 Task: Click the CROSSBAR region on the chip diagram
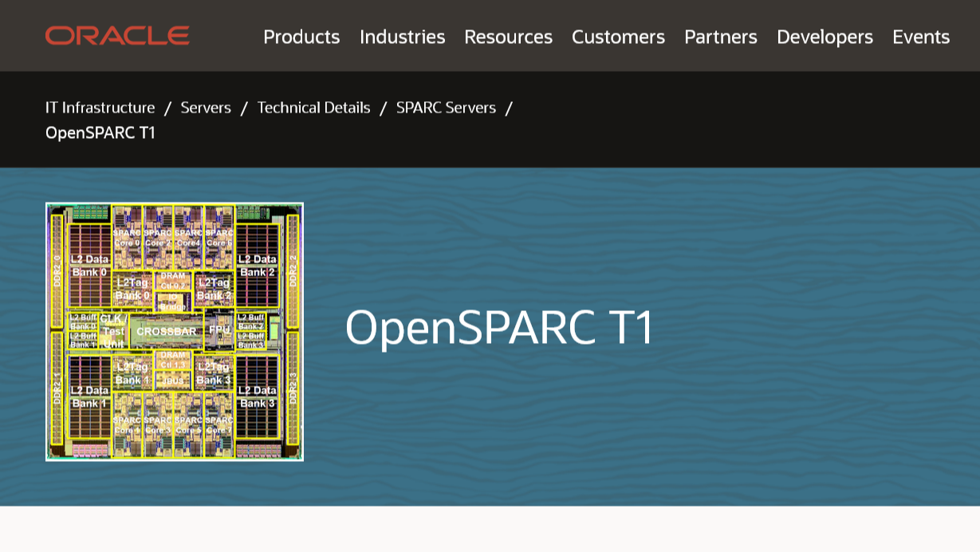pos(167,330)
